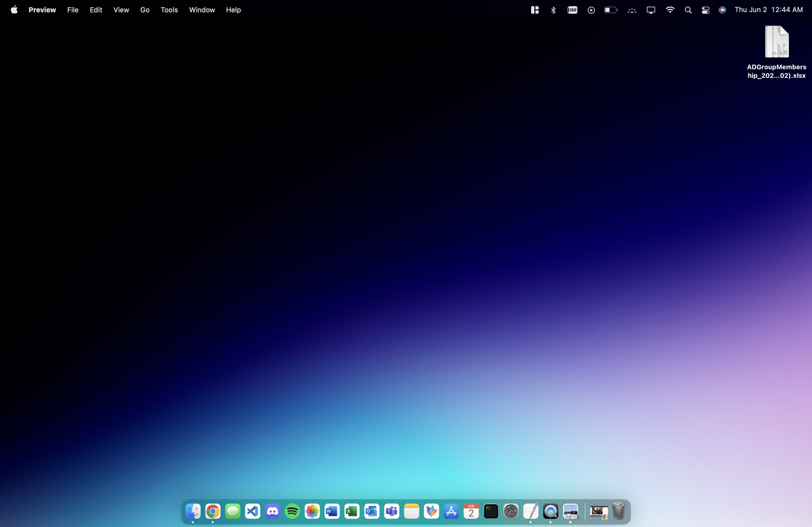This screenshot has height=527, width=812.
Task: Open System Preferences gear in Dock
Action: [x=511, y=511]
